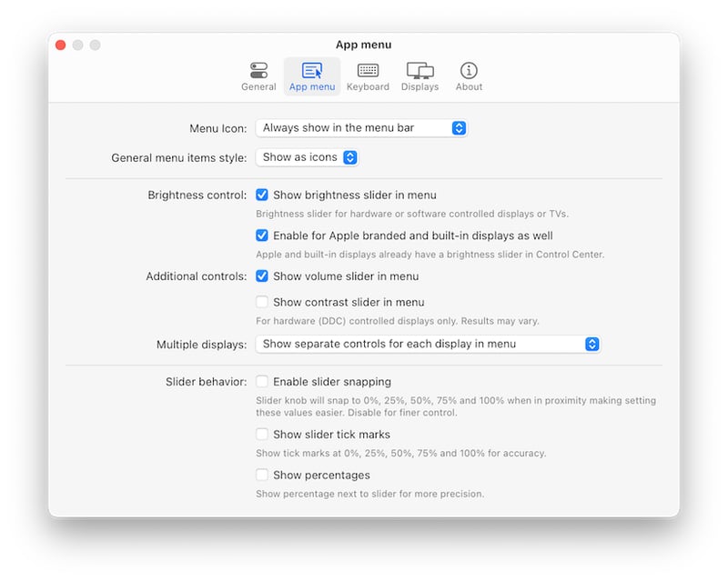Click the Displays tab label
The image size is (728, 581).
420,87
